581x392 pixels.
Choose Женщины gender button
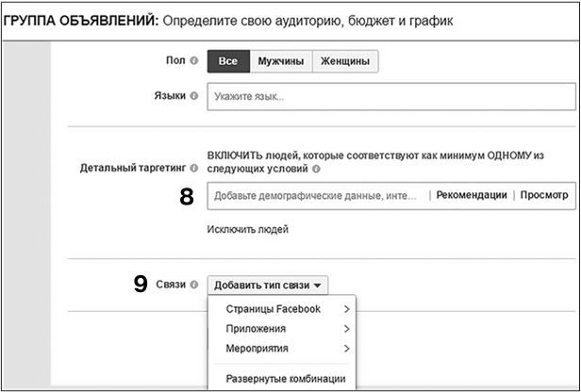click(x=345, y=62)
